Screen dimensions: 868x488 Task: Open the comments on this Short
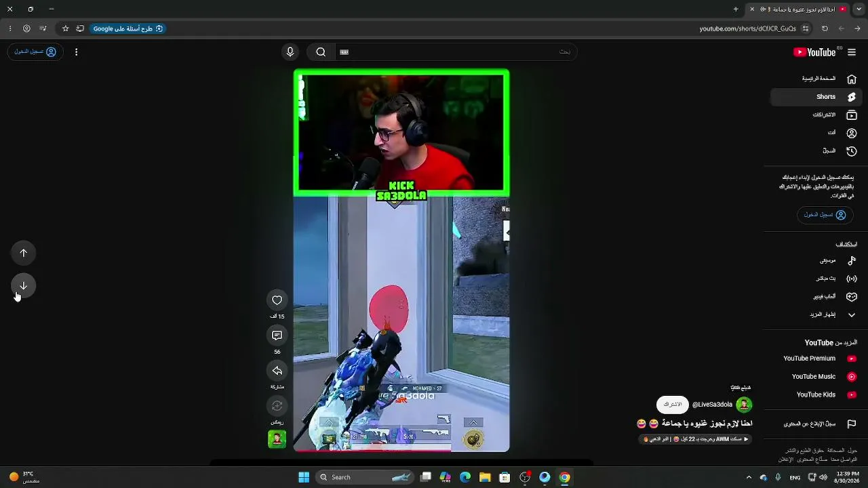277,335
